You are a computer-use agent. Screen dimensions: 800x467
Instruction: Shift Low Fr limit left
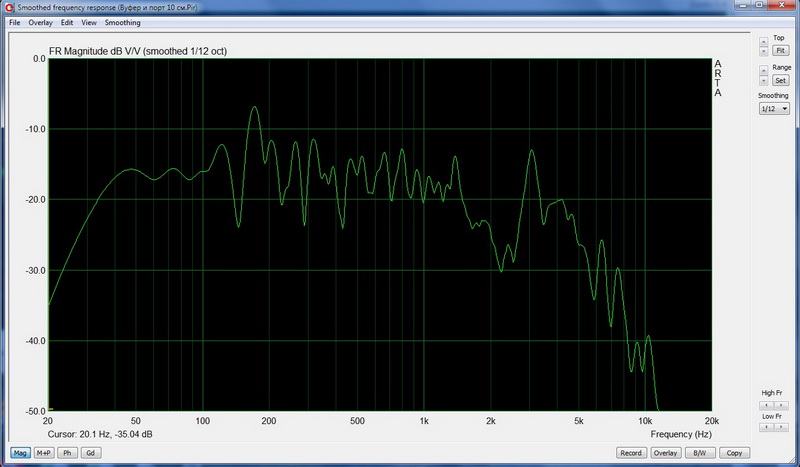(x=766, y=427)
